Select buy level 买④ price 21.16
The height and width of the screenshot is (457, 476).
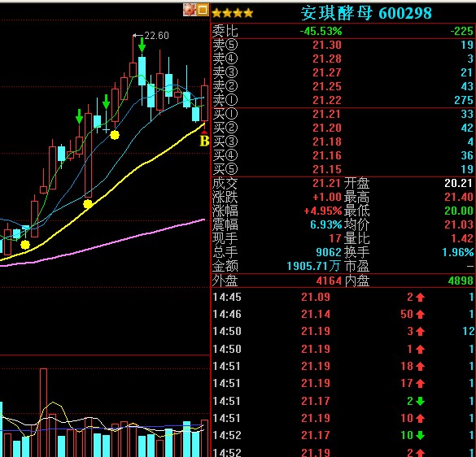(x=327, y=155)
